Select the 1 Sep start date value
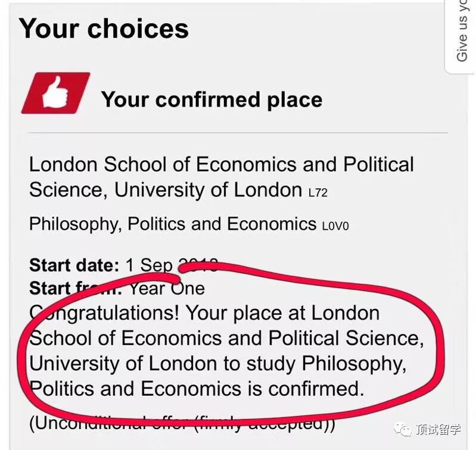476x450 pixels. pyautogui.click(x=149, y=265)
